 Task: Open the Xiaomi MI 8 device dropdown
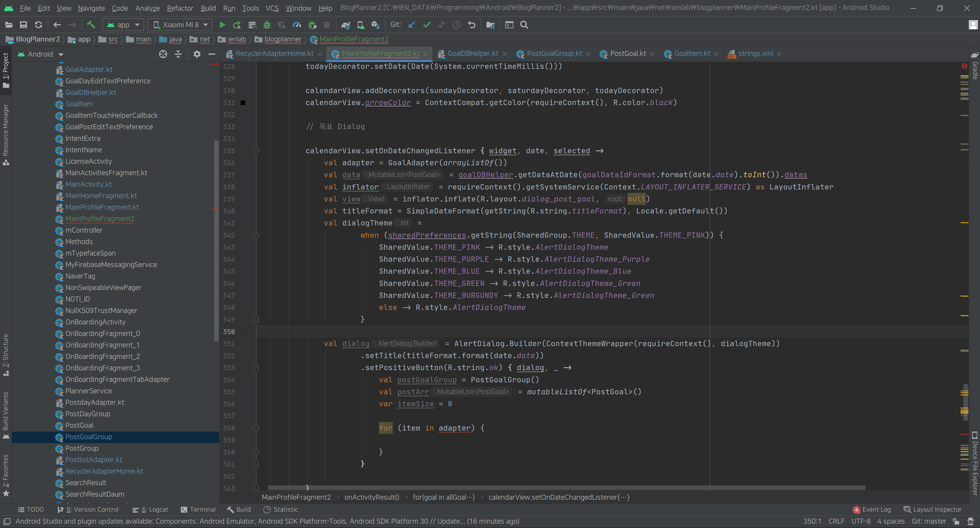[180, 25]
